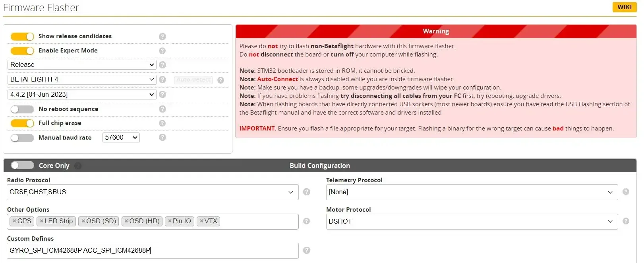Turn off Full chip erase switch
644x263 pixels.
click(22, 123)
